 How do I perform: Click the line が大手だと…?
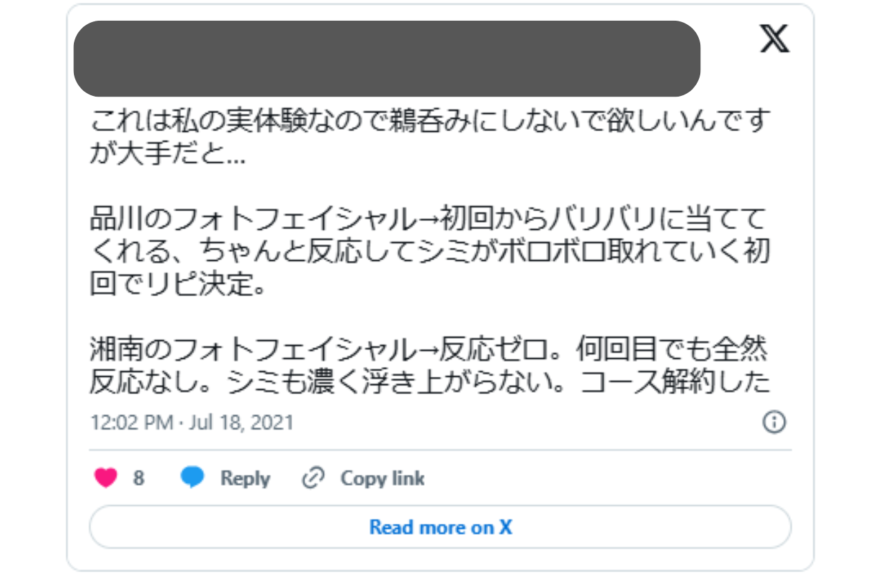click(167, 153)
